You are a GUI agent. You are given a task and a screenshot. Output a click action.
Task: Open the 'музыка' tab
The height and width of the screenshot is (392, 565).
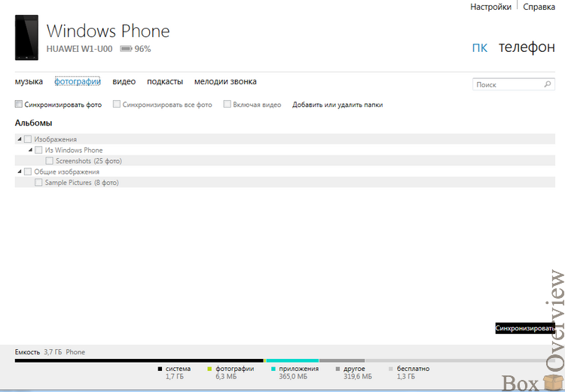29,82
